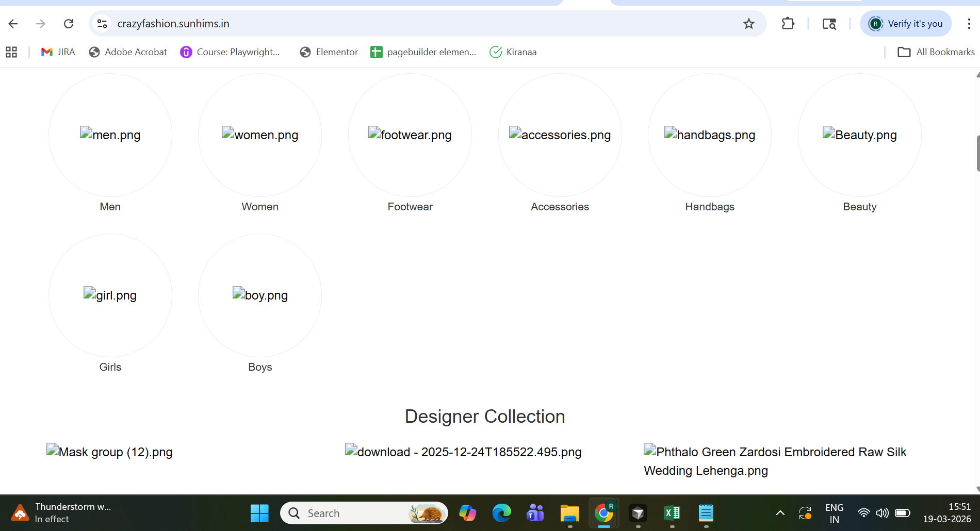
Task: Click the sync status tray icon
Action: point(805,513)
